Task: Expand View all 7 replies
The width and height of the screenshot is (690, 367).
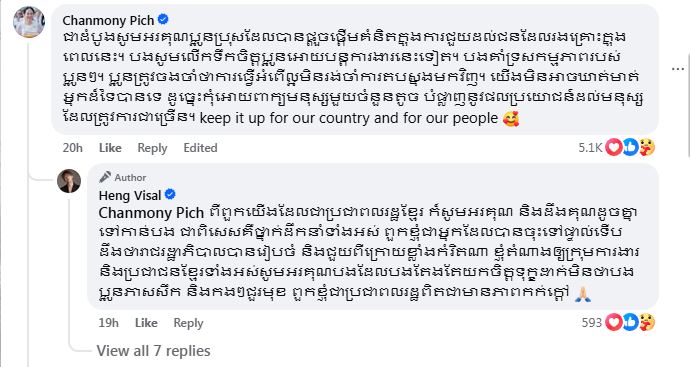Action: pyautogui.click(x=154, y=351)
